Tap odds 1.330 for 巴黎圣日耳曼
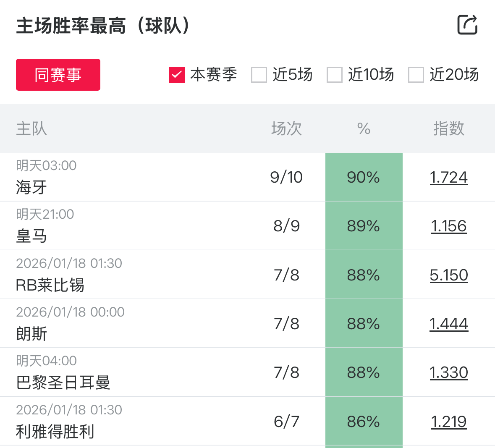 pyautogui.click(x=448, y=372)
